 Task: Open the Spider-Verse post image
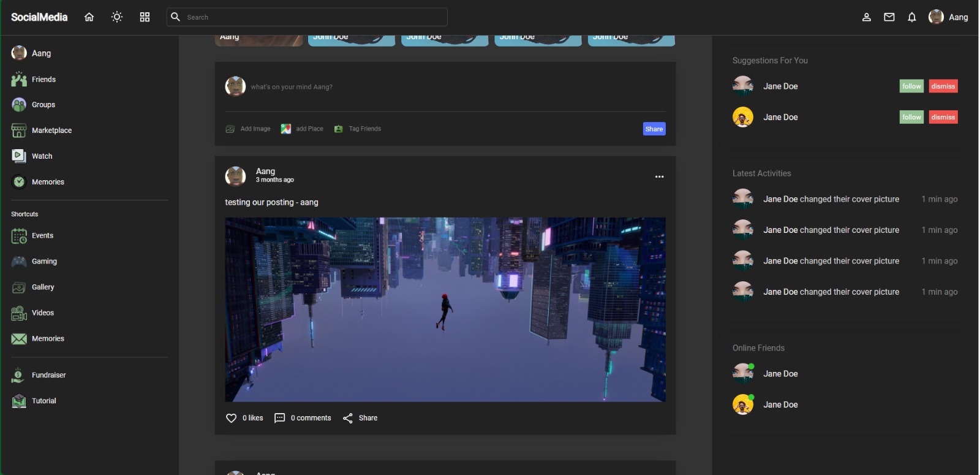coord(445,310)
